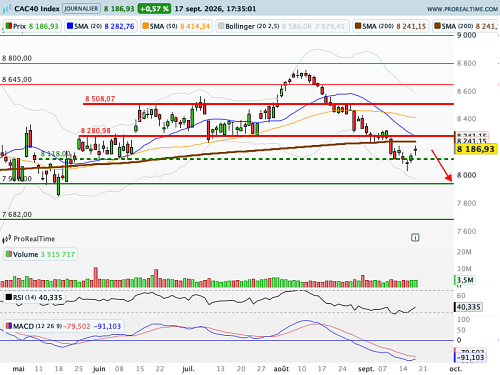Image resolution: width=500 pixels, height=375 pixels.
Task: Click the date 17 sept. 2026, 17:35:01
Action: pyautogui.click(x=215, y=9)
